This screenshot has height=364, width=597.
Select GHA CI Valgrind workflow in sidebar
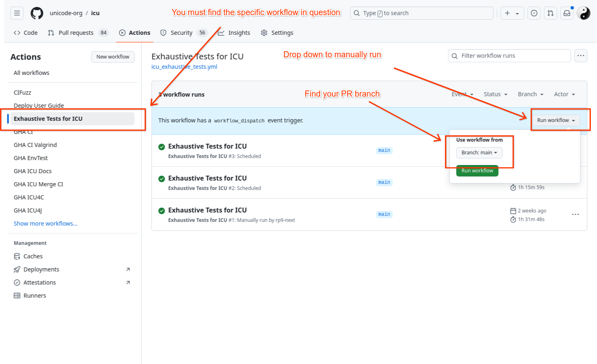[35, 145]
